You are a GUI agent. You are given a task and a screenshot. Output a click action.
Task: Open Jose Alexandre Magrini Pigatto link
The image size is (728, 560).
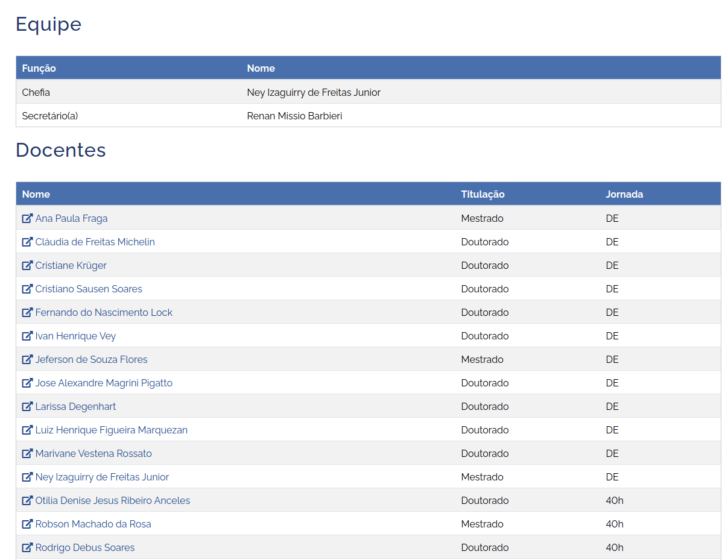(104, 383)
